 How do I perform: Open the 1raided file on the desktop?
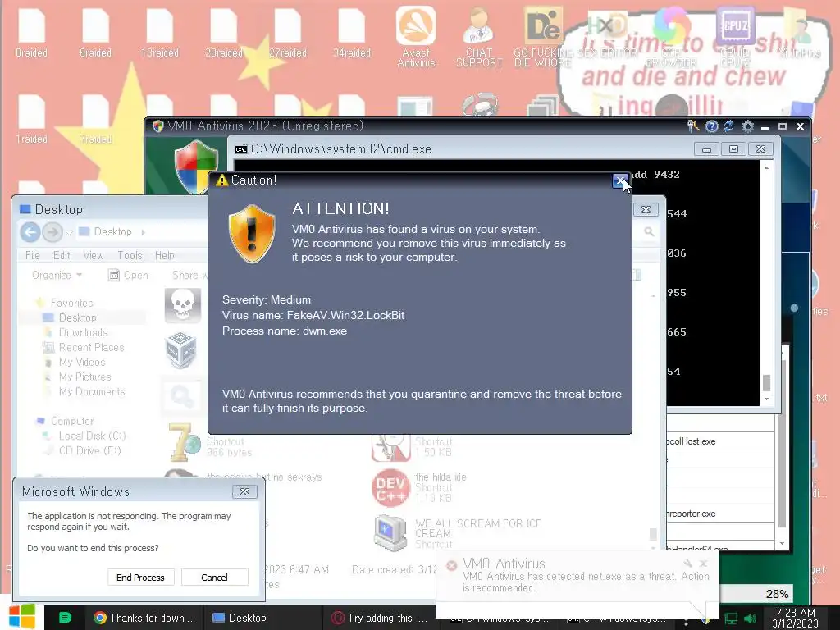pyautogui.click(x=31, y=119)
